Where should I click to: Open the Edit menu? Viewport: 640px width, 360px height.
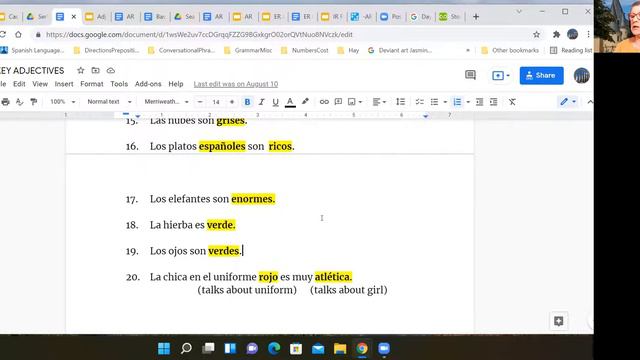19,84
